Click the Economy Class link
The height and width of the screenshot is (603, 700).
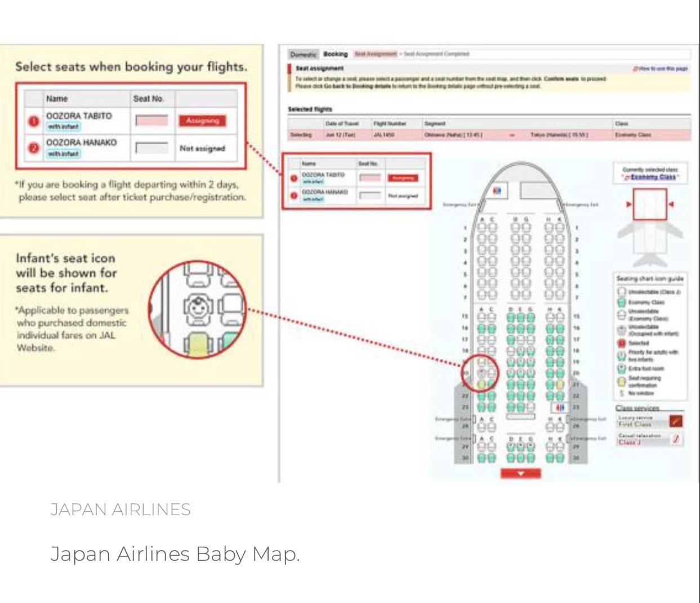coord(653,177)
